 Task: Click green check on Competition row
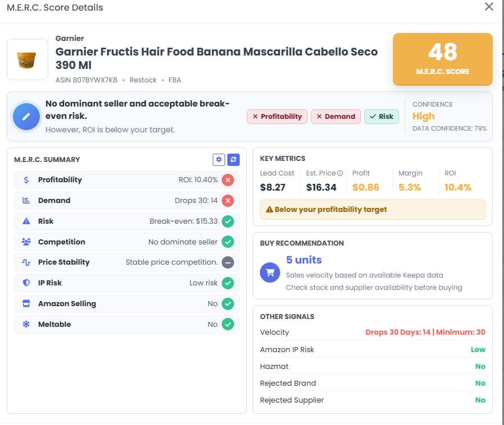click(x=228, y=242)
